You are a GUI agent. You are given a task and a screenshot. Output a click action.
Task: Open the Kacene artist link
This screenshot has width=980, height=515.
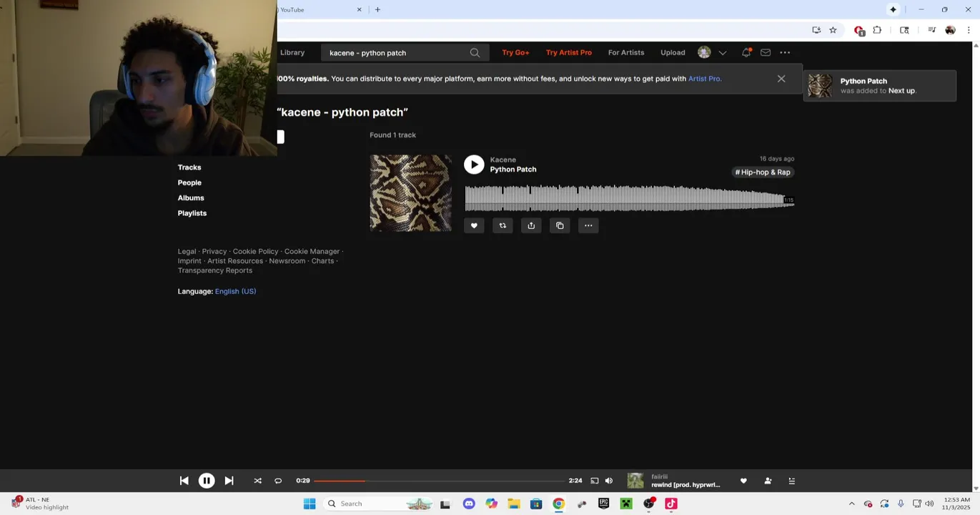click(503, 160)
